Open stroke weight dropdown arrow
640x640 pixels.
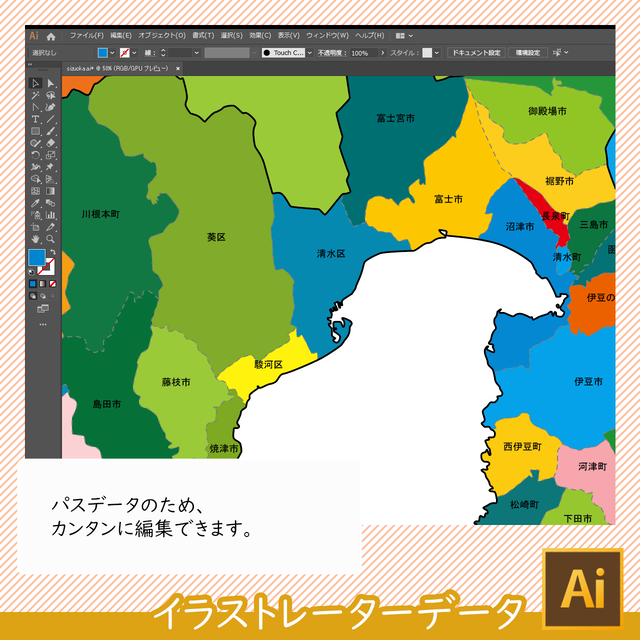(x=196, y=53)
